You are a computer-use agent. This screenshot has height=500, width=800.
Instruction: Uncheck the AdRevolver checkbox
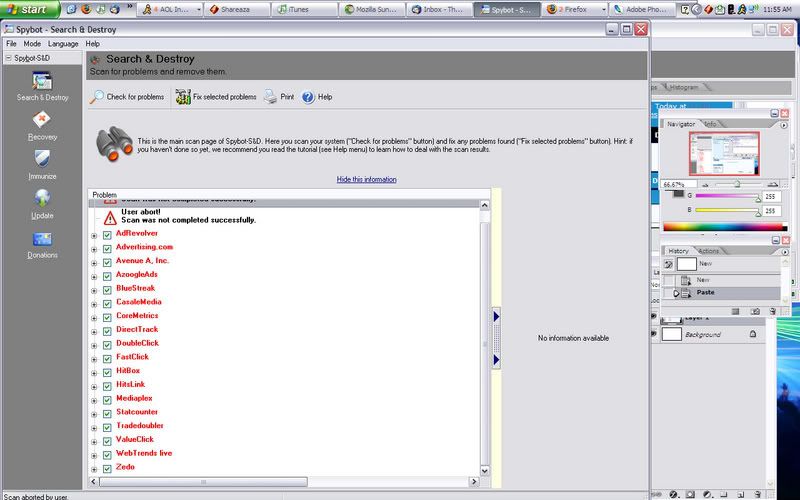click(107, 235)
